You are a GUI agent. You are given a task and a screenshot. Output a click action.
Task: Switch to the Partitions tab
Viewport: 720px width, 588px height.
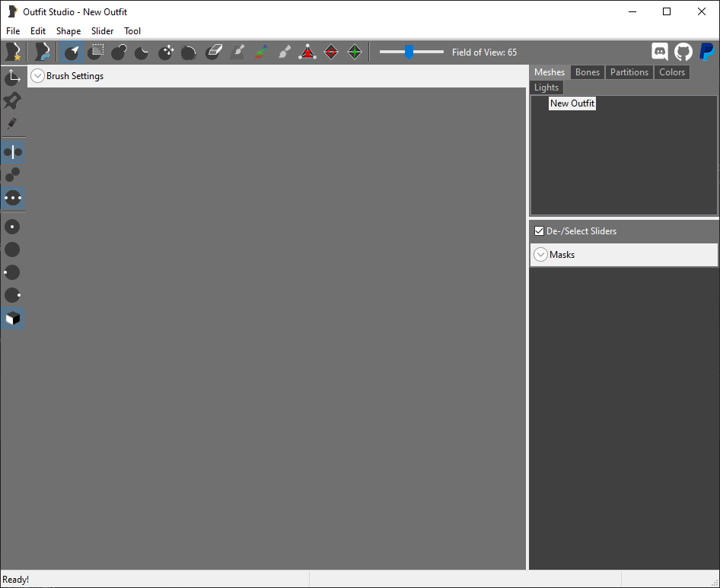tap(629, 72)
